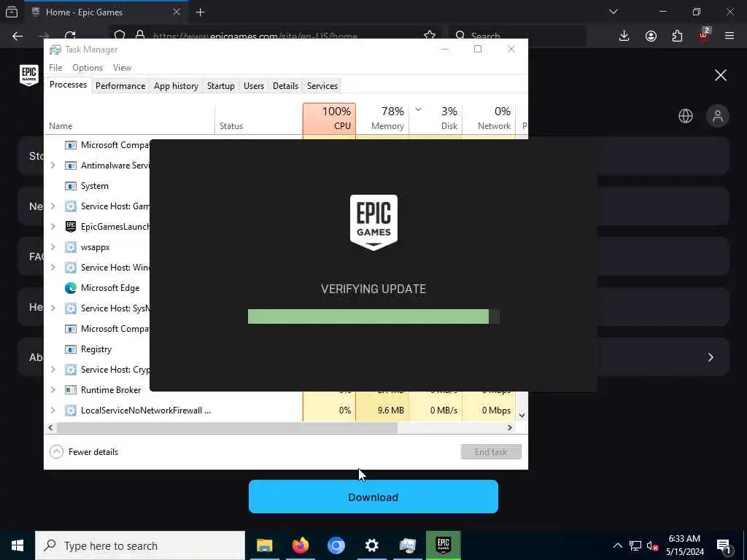Expand the Runtime Broker row

click(x=53, y=390)
